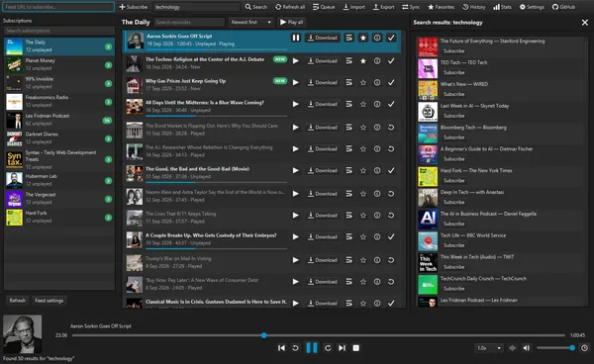Image resolution: width=594 pixels, height=364 pixels.
Task: Click the Refresh button below subscriptions
Action: [x=18, y=301]
